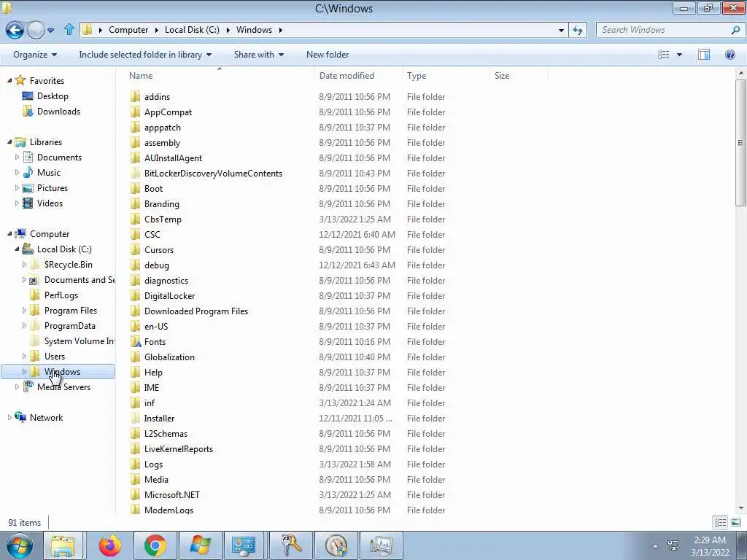747x560 pixels.
Task: Click the arrow after Windows in breadcrumb
Action: point(281,30)
